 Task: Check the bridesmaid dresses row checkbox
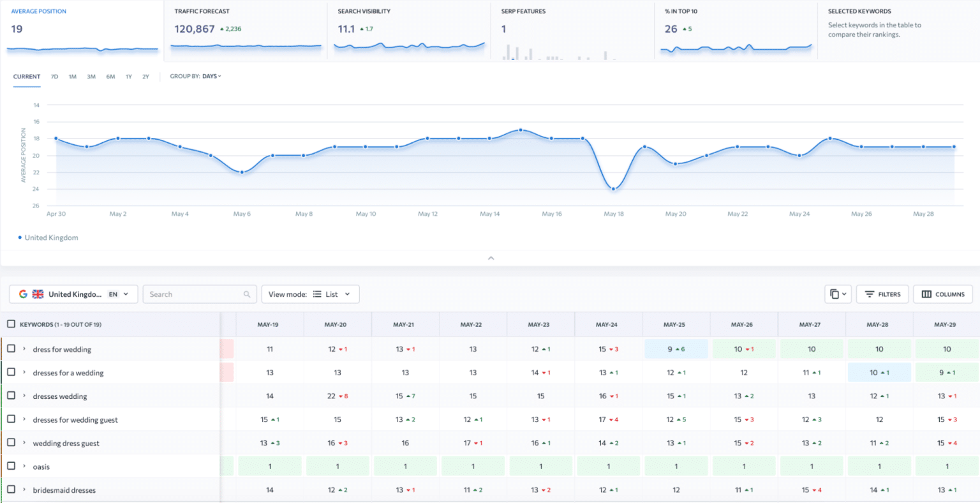[10, 490]
